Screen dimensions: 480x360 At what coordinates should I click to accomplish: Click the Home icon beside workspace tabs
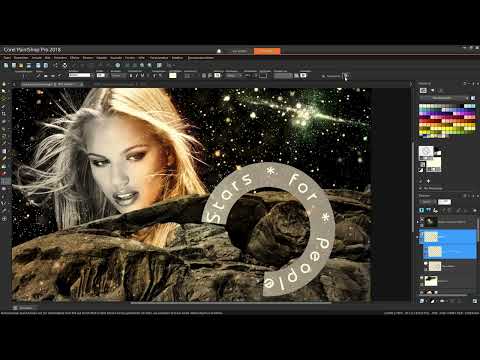click(219, 51)
